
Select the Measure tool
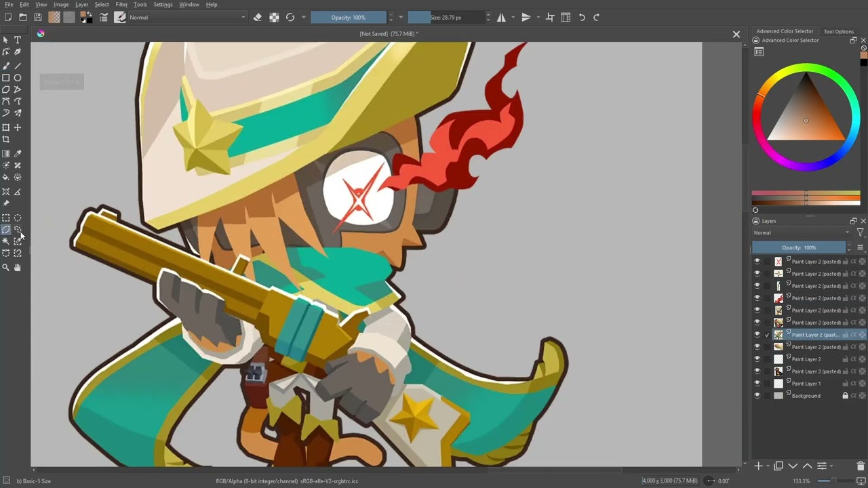(18, 192)
